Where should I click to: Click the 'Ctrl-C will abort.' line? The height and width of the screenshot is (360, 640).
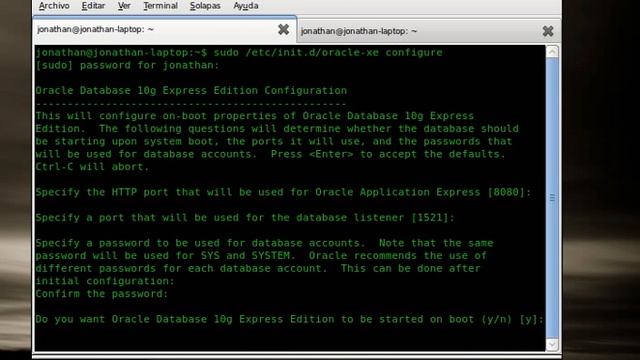[92, 167]
